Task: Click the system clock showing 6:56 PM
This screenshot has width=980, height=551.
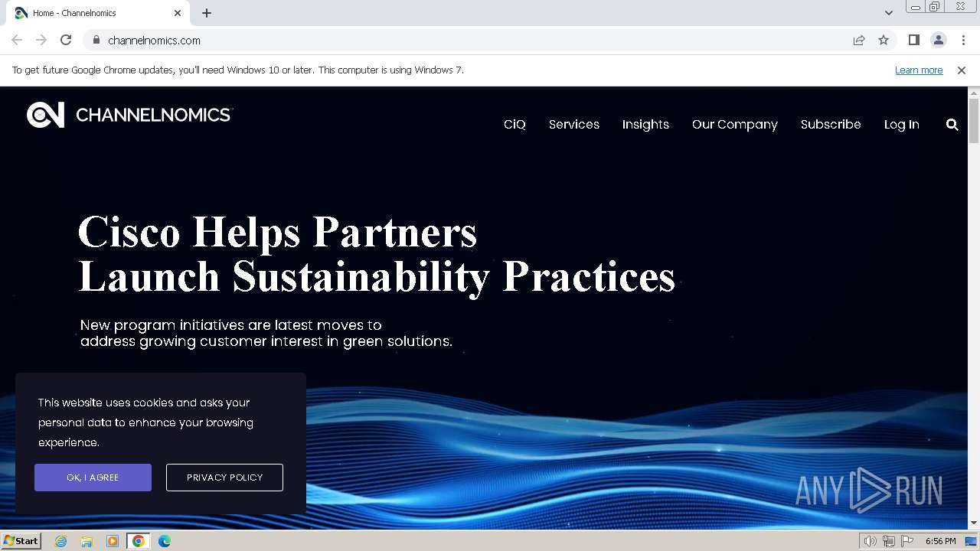Action: (940, 541)
